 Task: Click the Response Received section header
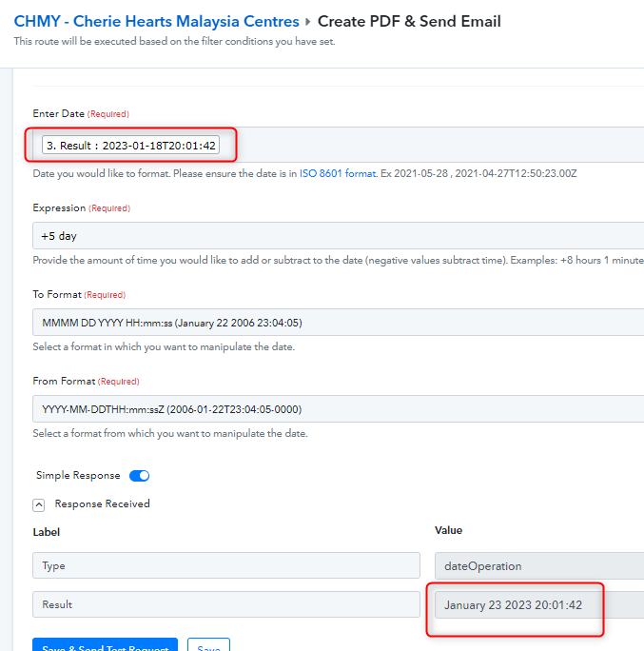click(x=102, y=504)
